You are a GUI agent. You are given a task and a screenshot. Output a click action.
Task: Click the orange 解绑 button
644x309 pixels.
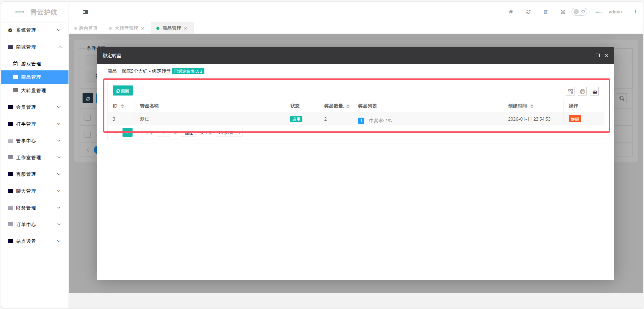coord(575,119)
